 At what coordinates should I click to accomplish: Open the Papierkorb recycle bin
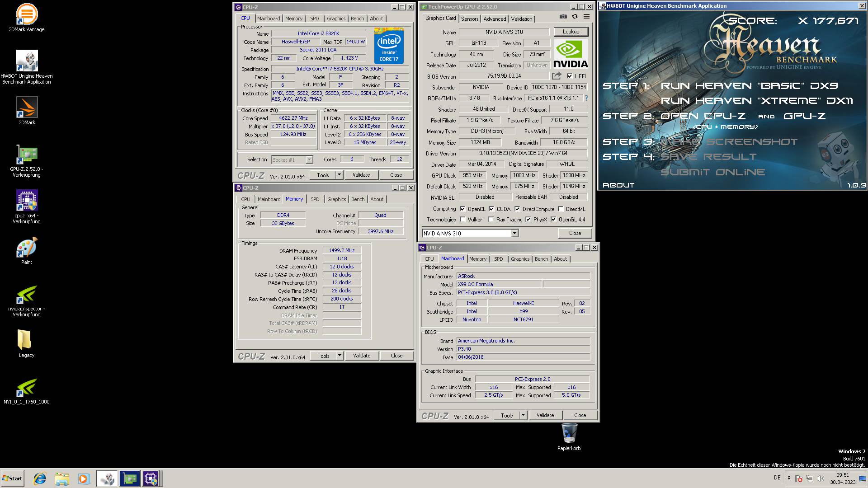point(569,436)
